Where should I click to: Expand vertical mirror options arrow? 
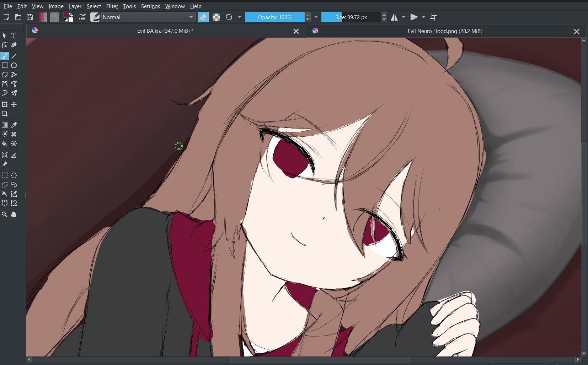423,17
